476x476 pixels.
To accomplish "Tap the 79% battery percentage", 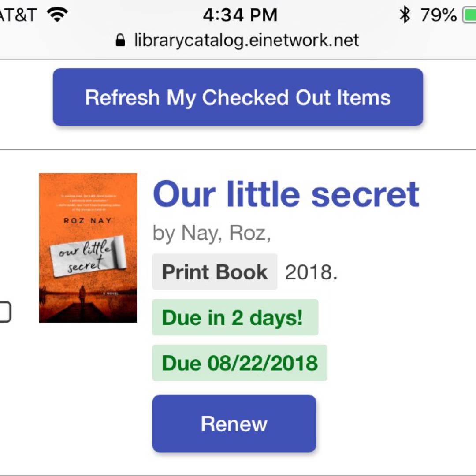I will 438,15.
